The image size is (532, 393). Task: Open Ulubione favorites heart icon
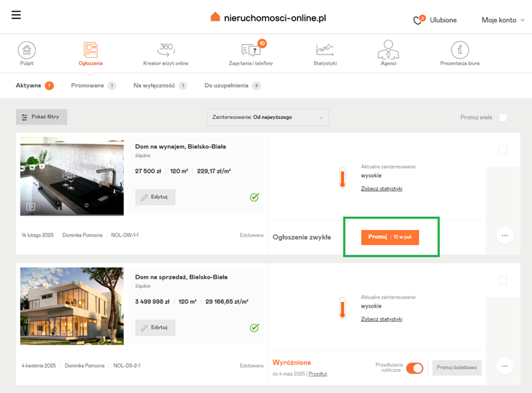pos(418,20)
